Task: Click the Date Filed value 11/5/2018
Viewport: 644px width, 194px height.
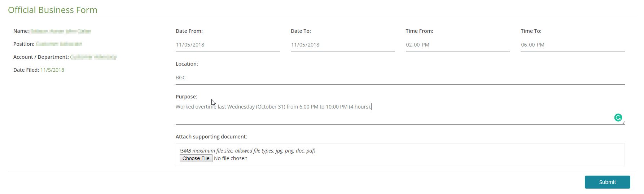Action: pyautogui.click(x=52, y=70)
